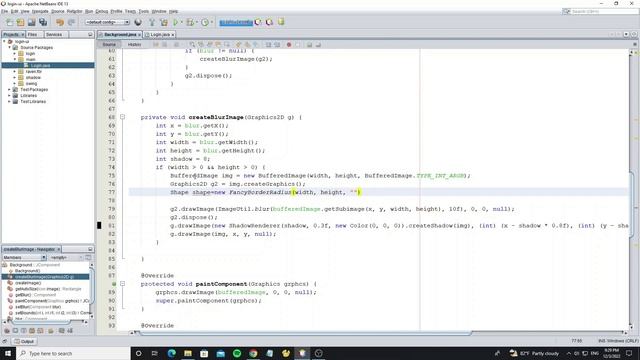Select the swing package in tree
This screenshot has width=640, height=360.
[31, 83]
